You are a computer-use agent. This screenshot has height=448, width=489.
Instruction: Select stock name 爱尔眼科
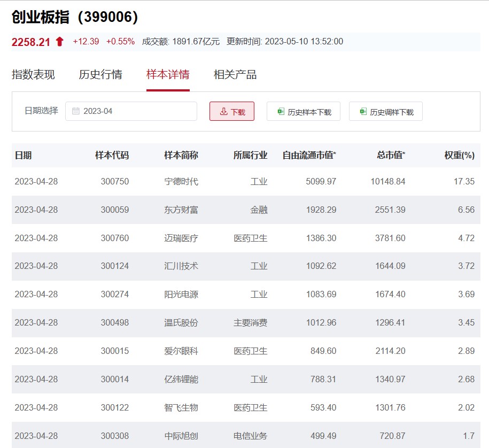(x=181, y=351)
